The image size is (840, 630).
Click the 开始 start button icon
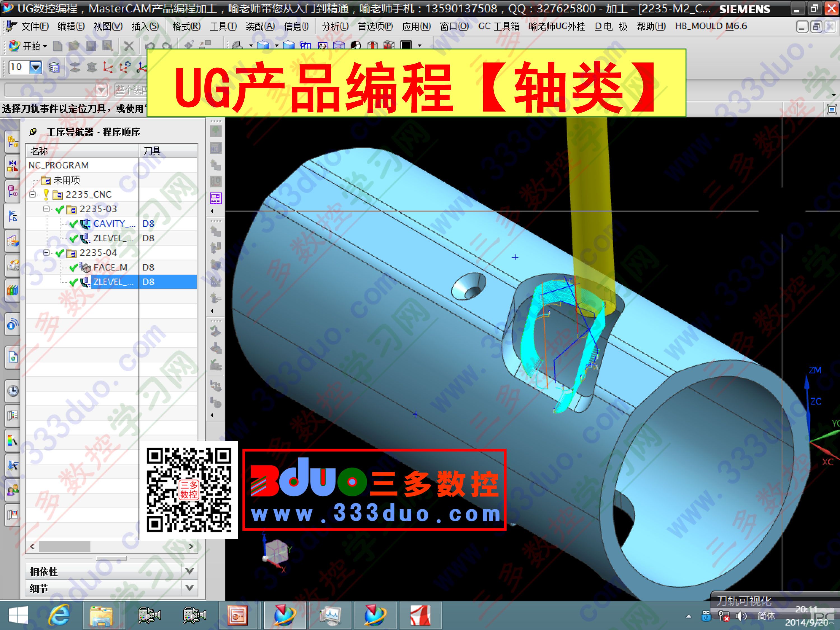tap(15, 46)
